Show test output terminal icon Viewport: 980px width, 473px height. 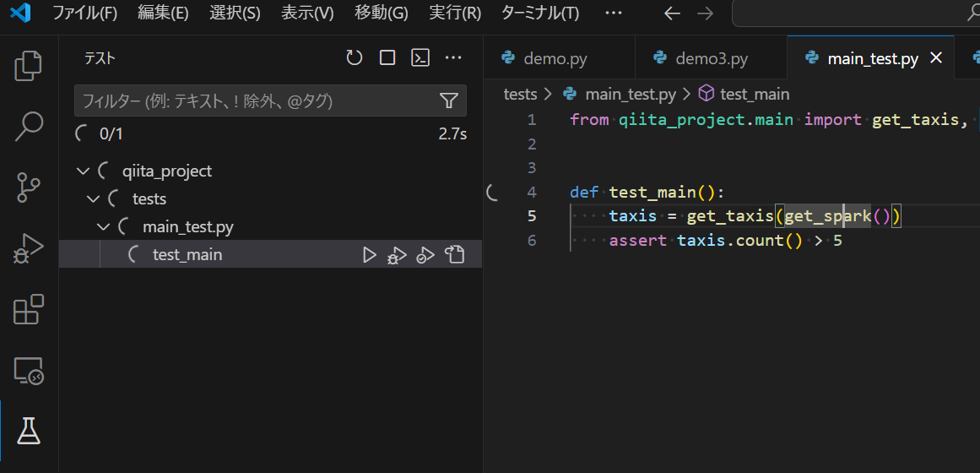pyautogui.click(x=420, y=58)
